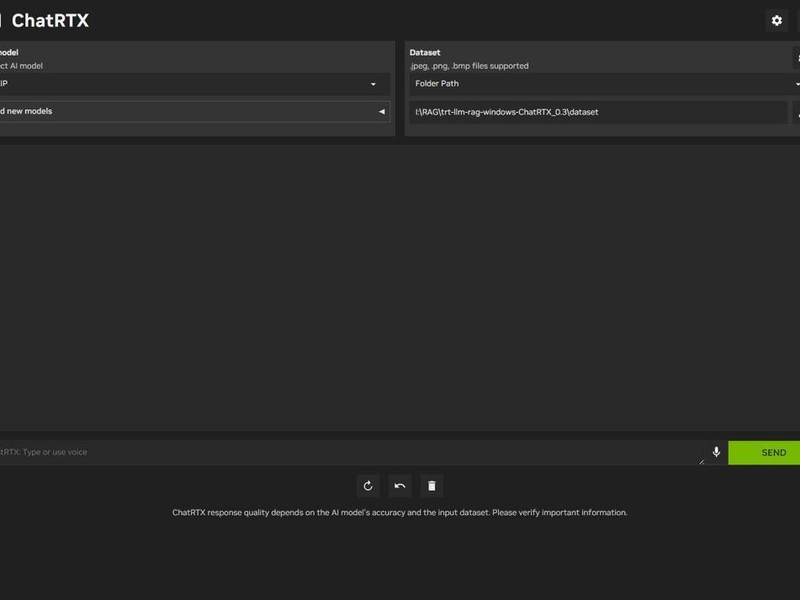
Task: Click the microphone voice input icon
Action: click(x=716, y=452)
